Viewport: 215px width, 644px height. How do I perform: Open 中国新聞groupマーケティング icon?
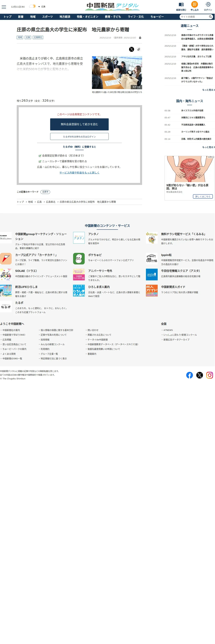click(x=6, y=238)
